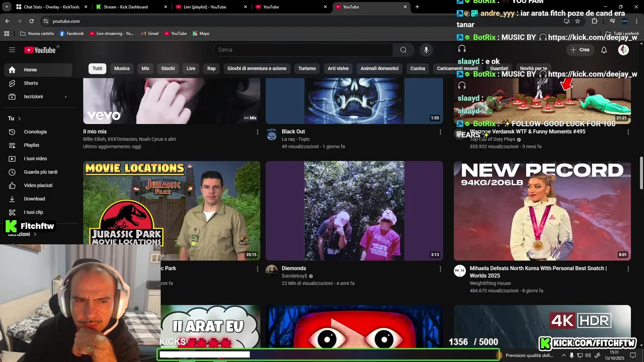644x362 pixels.
Task: Switch to Limi playlist YouTube tab
Action: pos(210,7)
